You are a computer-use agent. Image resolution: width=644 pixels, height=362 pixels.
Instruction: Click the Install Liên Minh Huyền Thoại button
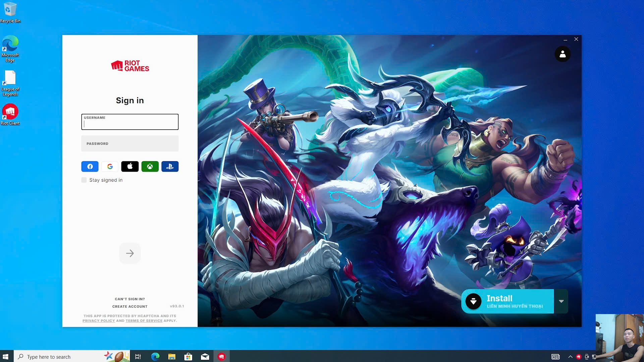point(507,301)
